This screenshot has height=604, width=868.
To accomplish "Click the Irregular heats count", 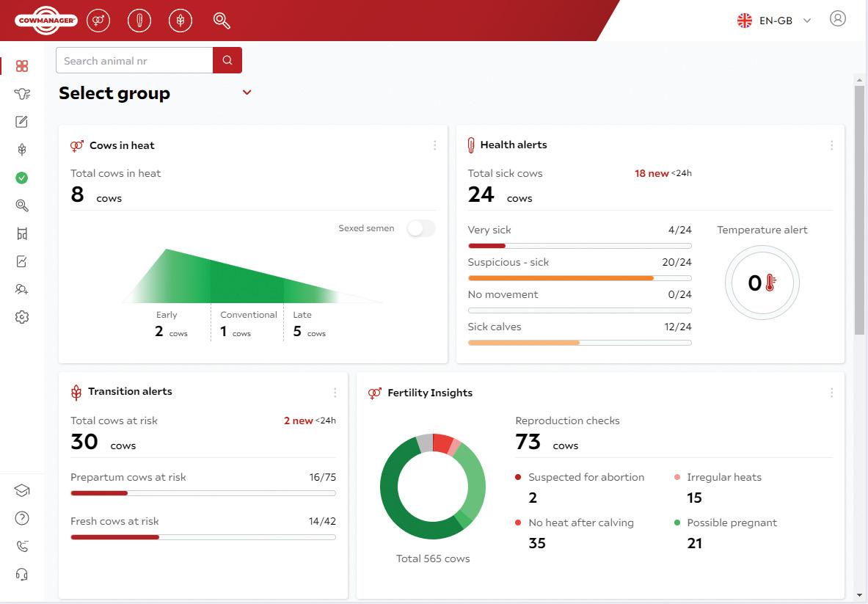I will tap(694, 498).
